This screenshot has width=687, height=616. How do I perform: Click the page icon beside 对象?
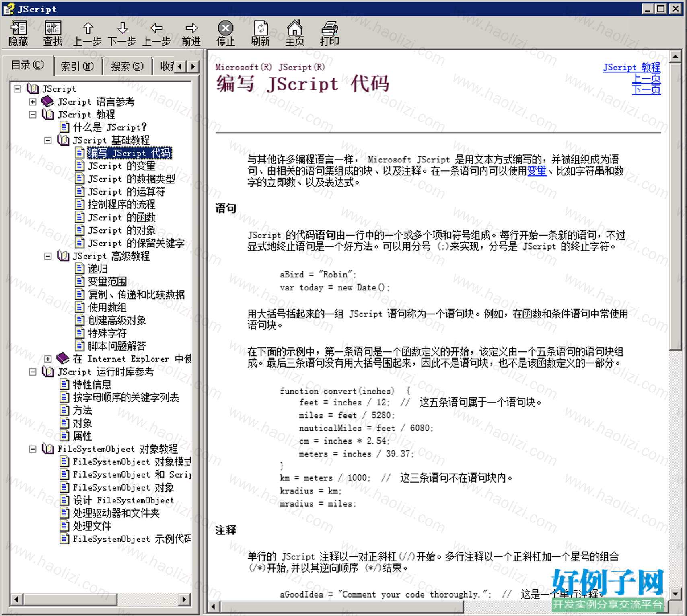[64, 423]
